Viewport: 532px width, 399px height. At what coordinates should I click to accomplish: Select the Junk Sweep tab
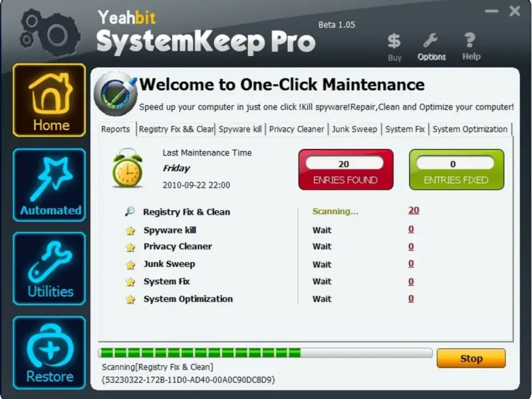(x=354, y=129)
